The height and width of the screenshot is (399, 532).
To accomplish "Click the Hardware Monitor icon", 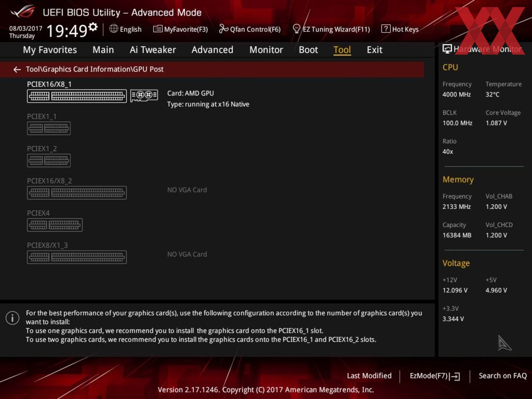I will point(447,49).
